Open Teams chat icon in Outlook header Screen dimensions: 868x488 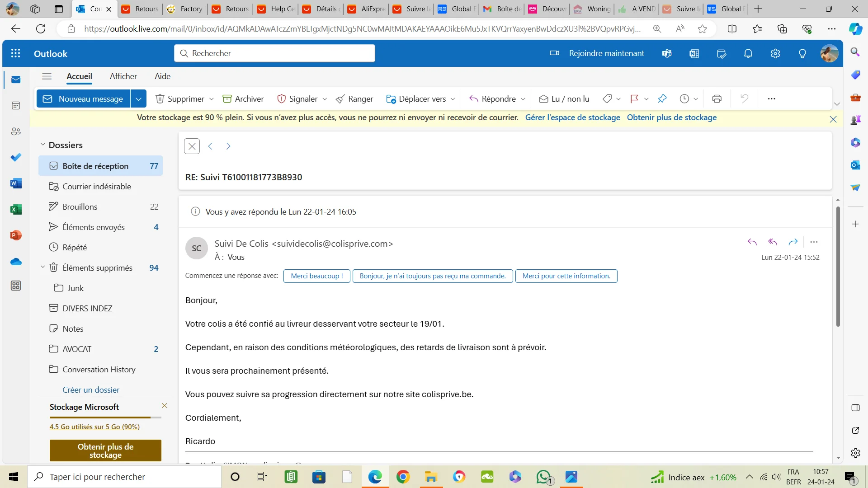(x=667, y=53)
